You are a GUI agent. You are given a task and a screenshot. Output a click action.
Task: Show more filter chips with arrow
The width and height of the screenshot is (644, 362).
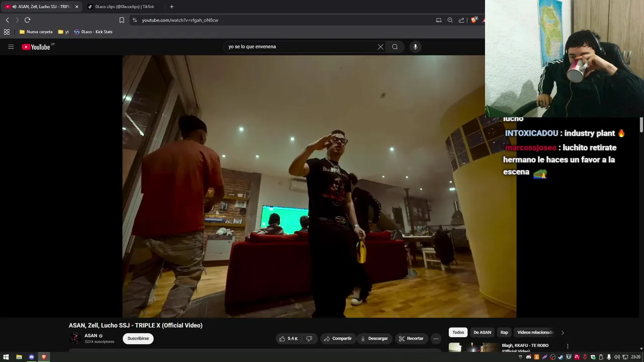562,332
